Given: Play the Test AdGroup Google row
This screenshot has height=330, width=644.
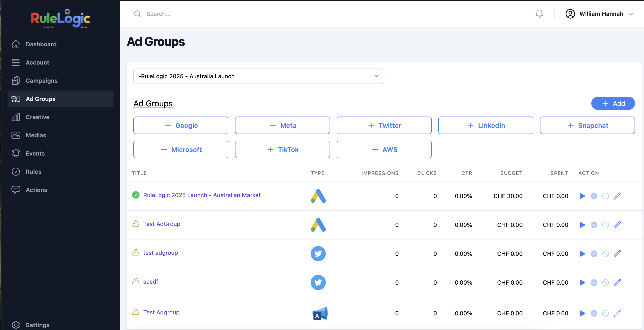Looking at the screenshot, I should [582, 225].
